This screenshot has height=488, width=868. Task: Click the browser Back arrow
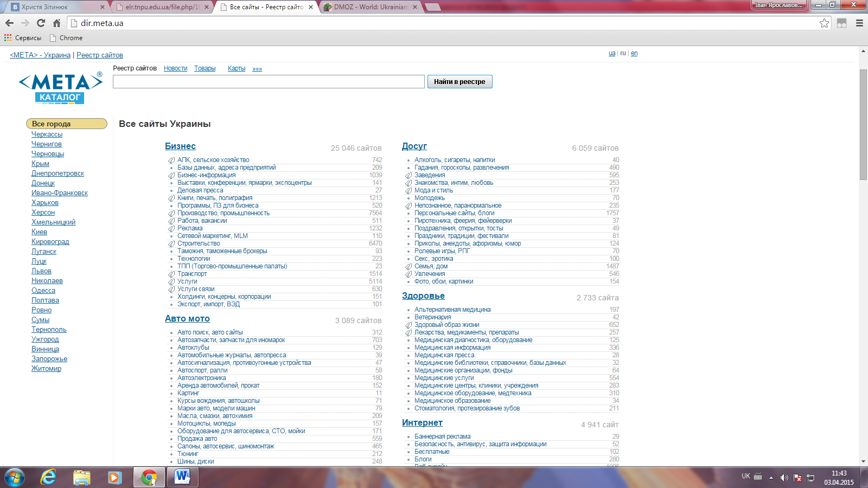point(9,23)
